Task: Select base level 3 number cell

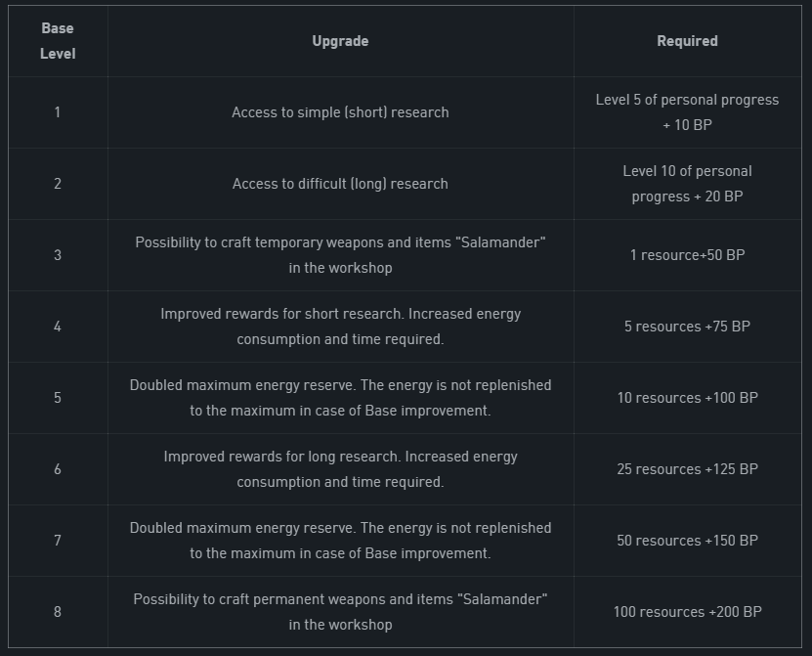Action: point(58,255)
